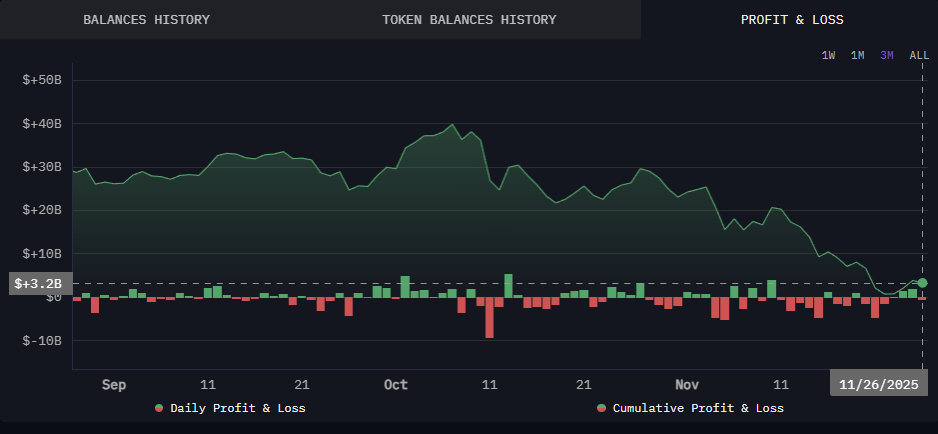
Task: Pick the 3M time range
Action: [887, 55]
